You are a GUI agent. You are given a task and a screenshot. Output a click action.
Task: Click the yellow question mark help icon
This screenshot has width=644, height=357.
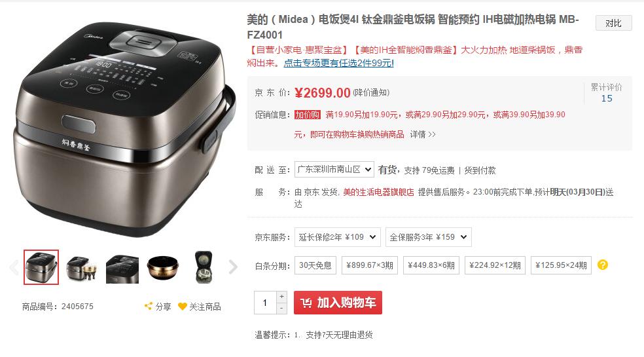[603, 265]
